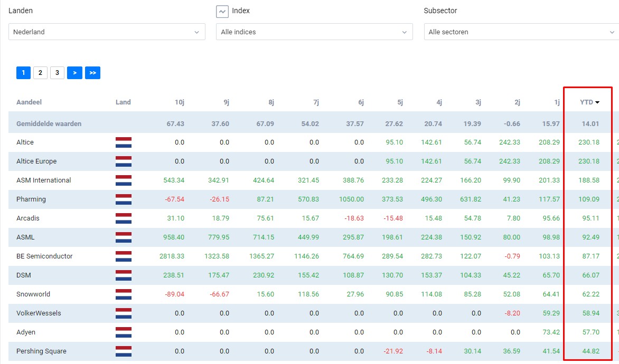Click the Gemiddelde waarden row label
Image resolution: width=619 pixels, height=364 pixels.
click(x=49, y=124)
